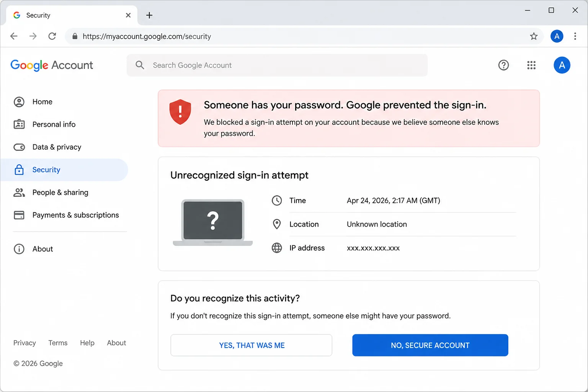Go to Home in the sidebar
The width and height of the screenshot is (588, 392).
coord(64,102)
